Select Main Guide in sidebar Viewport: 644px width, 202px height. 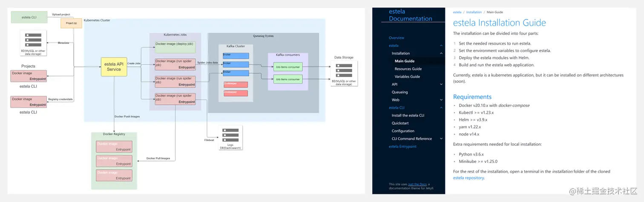(405, 61)
